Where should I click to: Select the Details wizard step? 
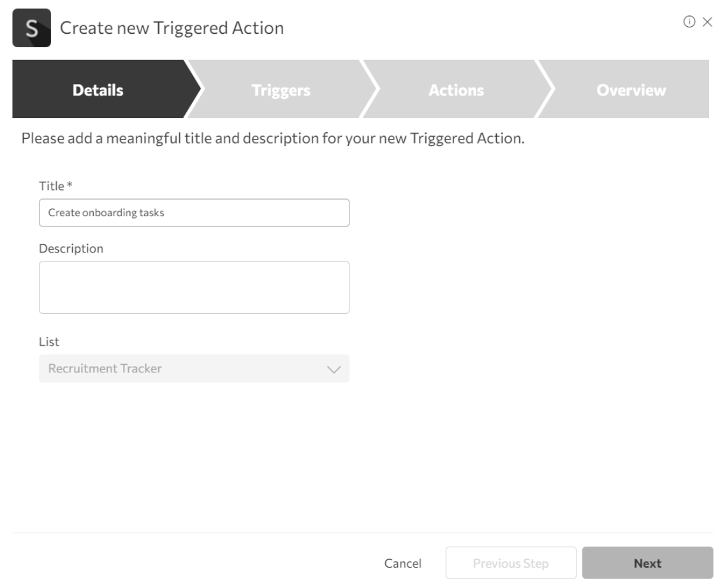(98, 90)
